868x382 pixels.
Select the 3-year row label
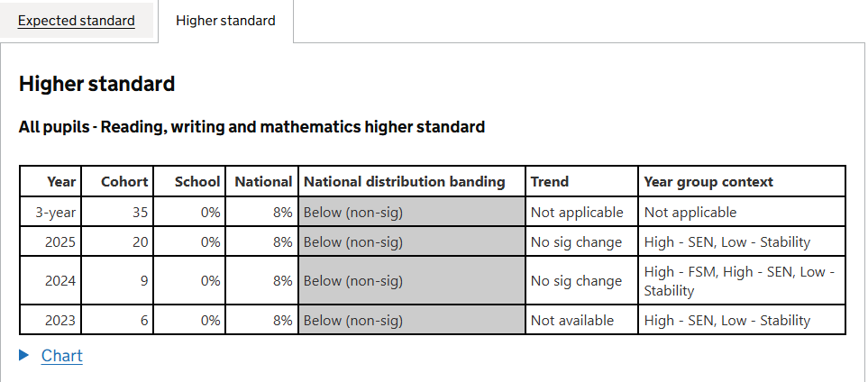coord(56,213)
